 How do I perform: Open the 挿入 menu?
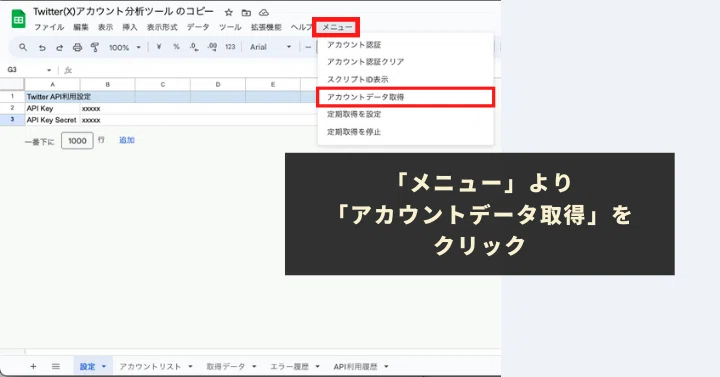click(129, 27)
